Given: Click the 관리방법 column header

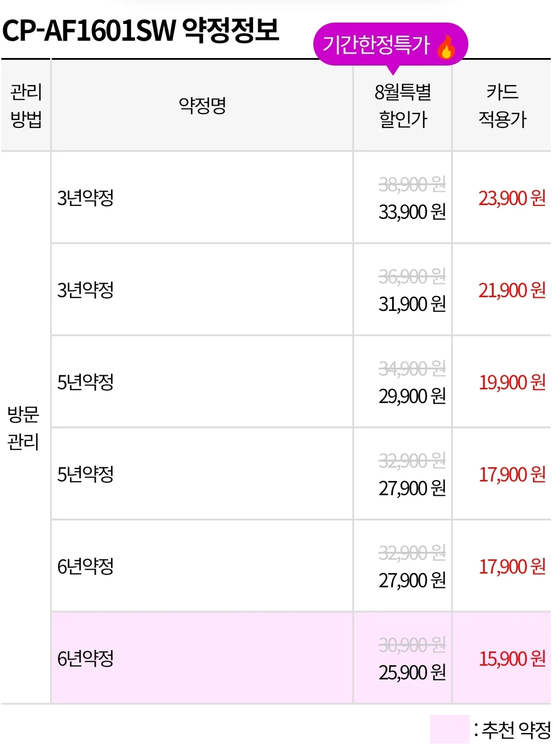Looking at the screenshot, I should point(26,105).
